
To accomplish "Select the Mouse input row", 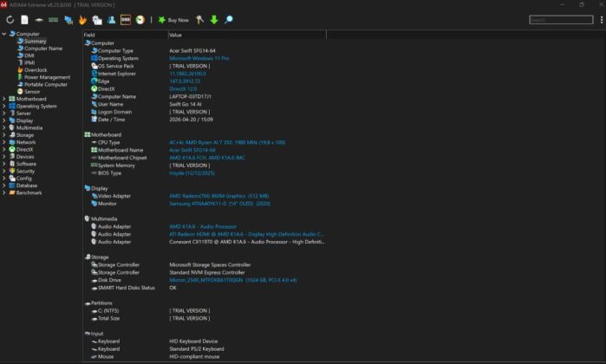I will [x=205, y=357].
